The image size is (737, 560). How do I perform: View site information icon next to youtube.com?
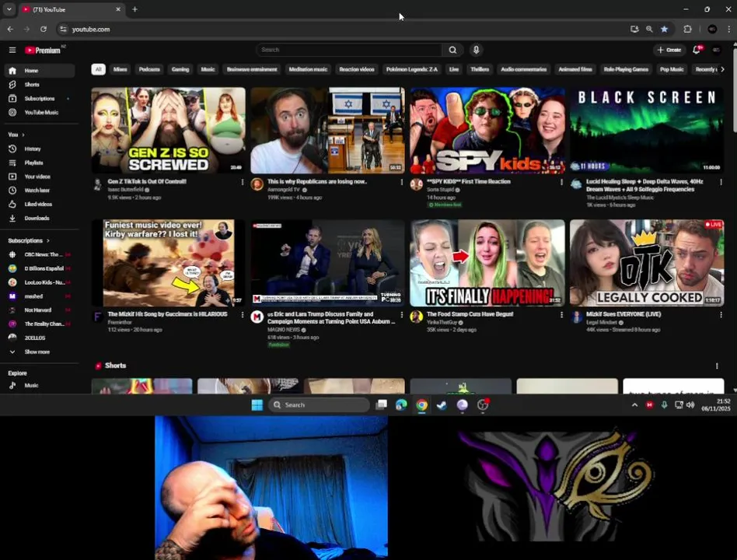coord(63,29)
